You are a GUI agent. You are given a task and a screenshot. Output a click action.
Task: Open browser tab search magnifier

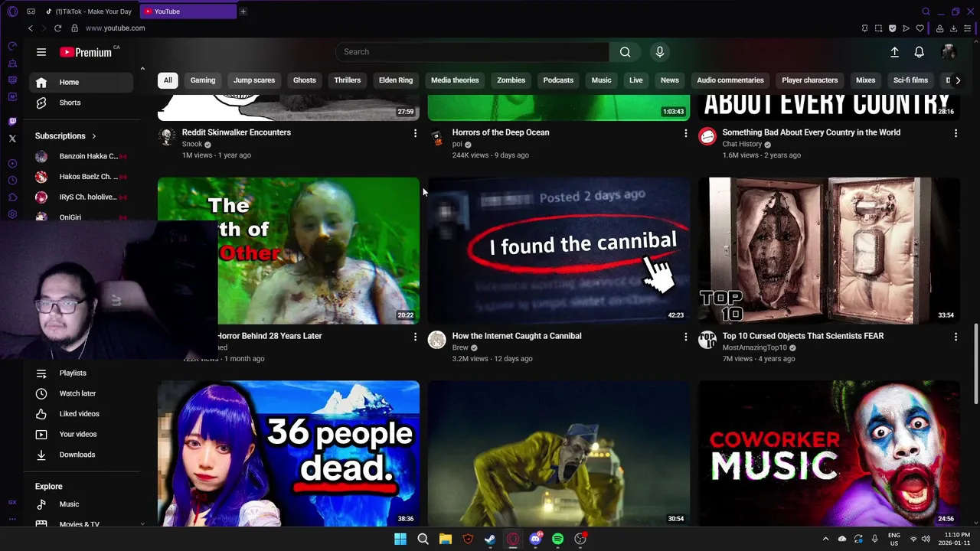(926, 11)
